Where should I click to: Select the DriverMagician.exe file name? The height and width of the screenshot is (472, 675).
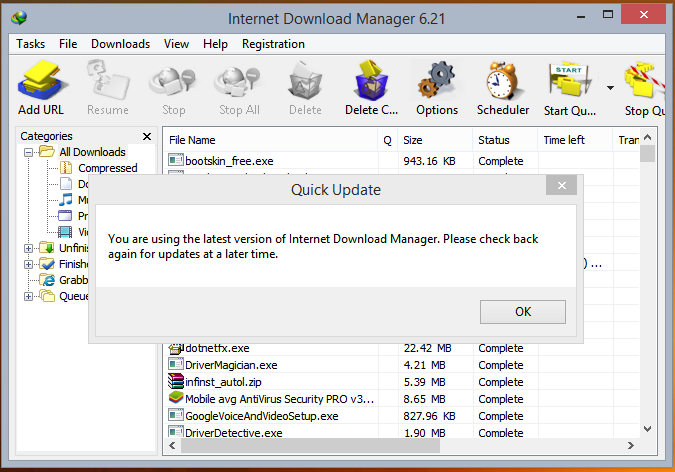click(231, 365)
